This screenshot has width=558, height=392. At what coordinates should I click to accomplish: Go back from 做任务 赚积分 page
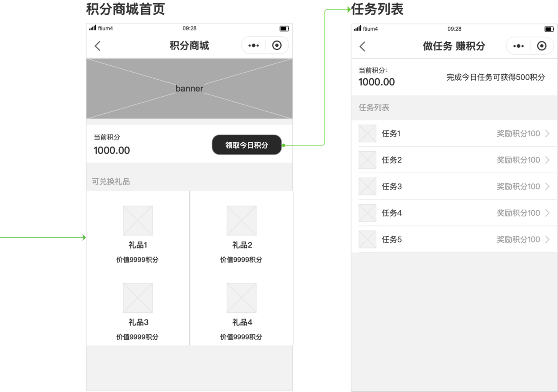pos(362,46)
